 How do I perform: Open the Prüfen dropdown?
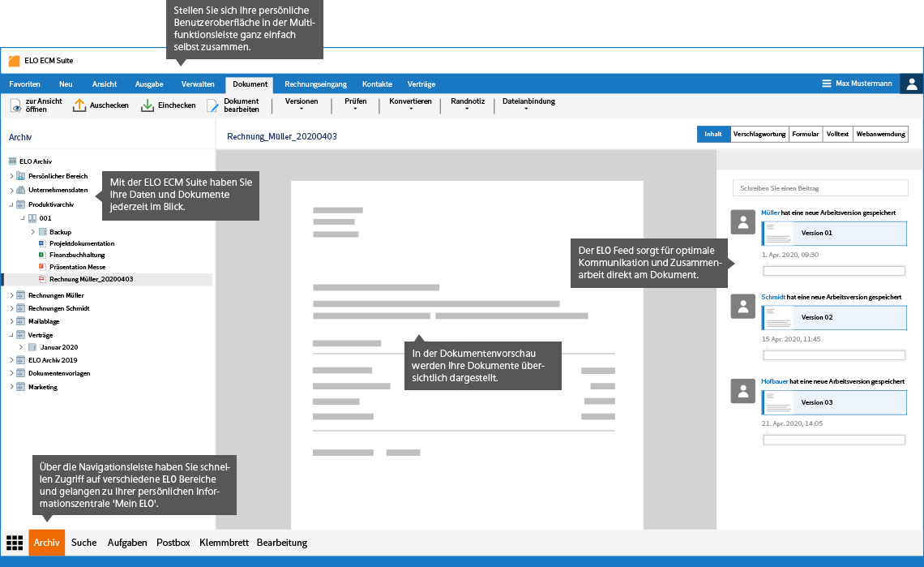(x=355, y=105)
